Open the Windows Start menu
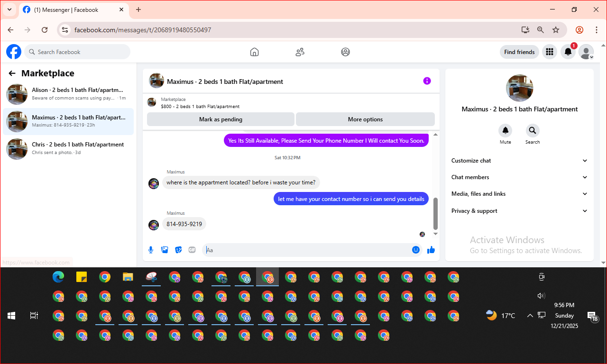 coord(11,316)
